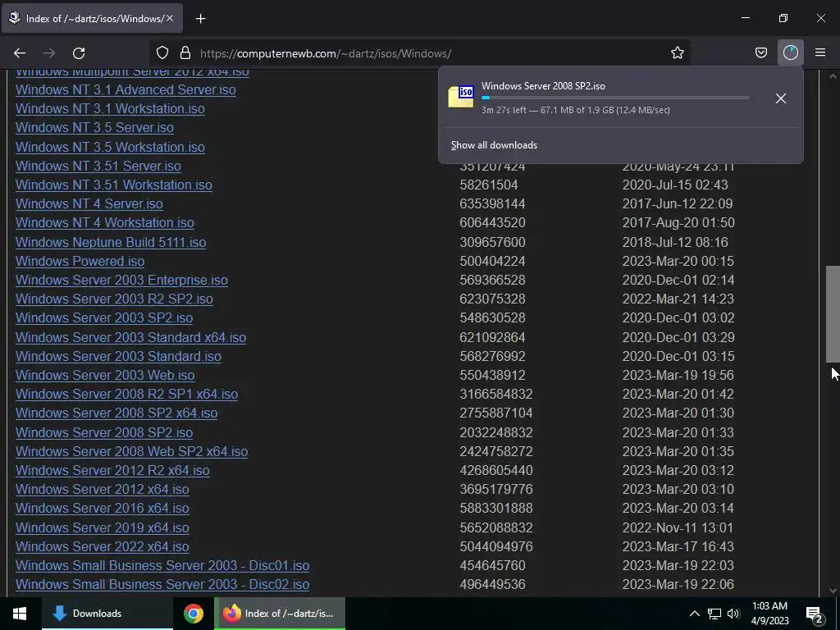Reload the current page
This screenshot has height=630, width=840.
pyautogui.click(x=79, y=53)
